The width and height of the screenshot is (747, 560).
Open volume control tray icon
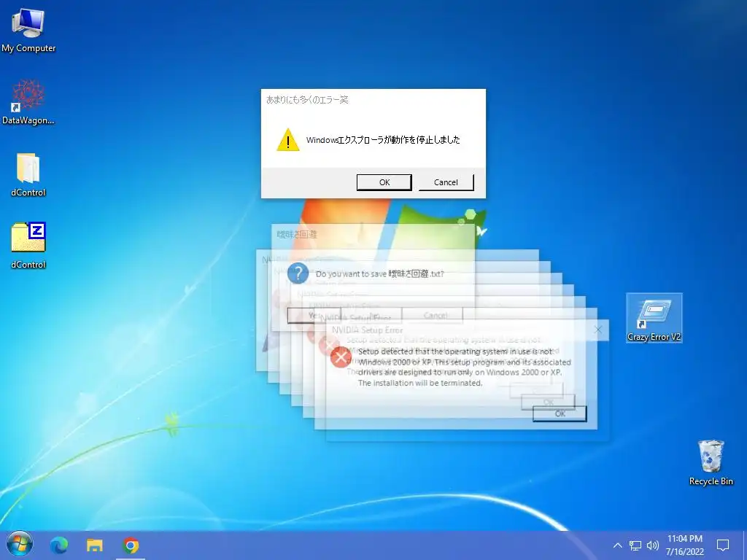(x=653, y=545)
